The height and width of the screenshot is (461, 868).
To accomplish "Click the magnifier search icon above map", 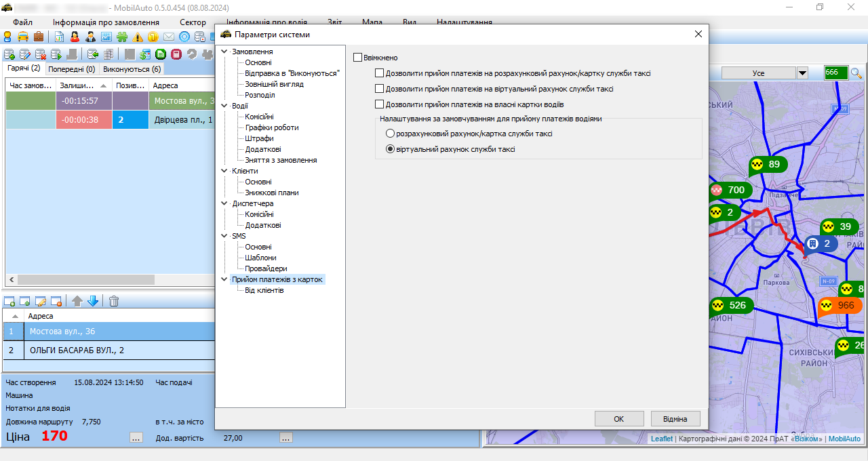I will [856, 73].
